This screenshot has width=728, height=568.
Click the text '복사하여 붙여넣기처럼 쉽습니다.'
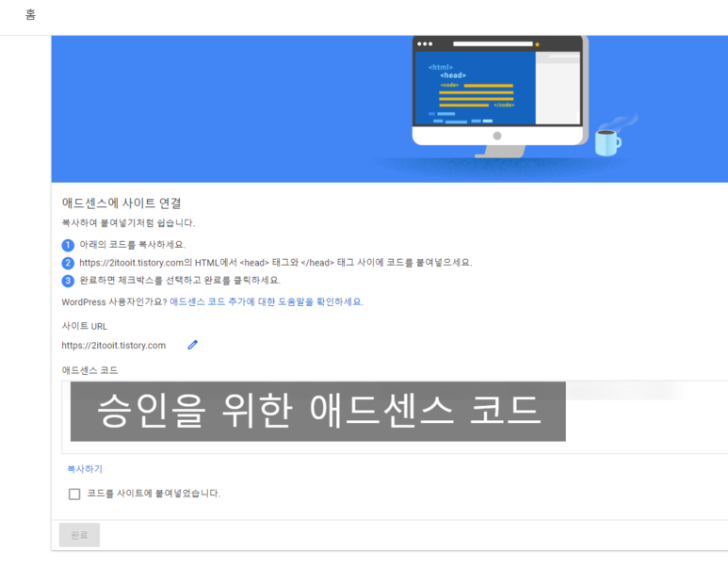click(x=128, y=223)
